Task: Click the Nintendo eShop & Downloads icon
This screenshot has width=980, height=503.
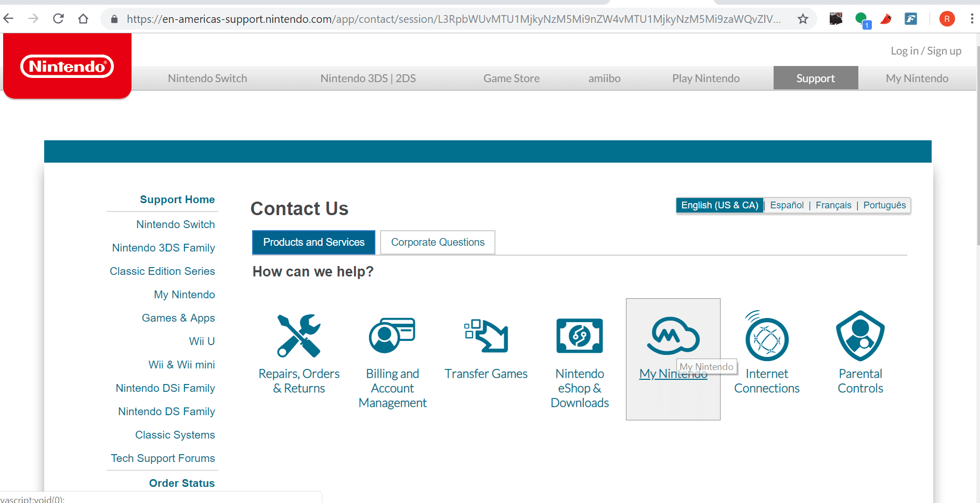Action: [580, 336]
